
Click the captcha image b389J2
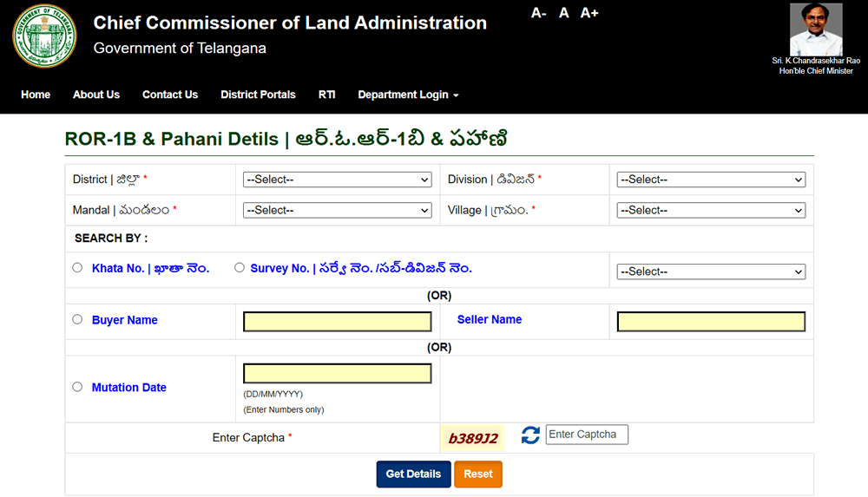[473, 438]
